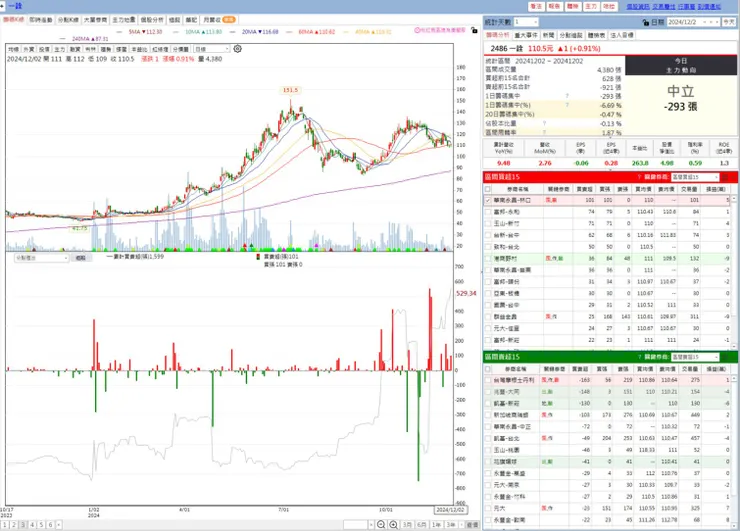The height and width of the screenshot is (531, 740).
Task: Click the question mark in the red 區間買超15 header
Action: (639, 177)
